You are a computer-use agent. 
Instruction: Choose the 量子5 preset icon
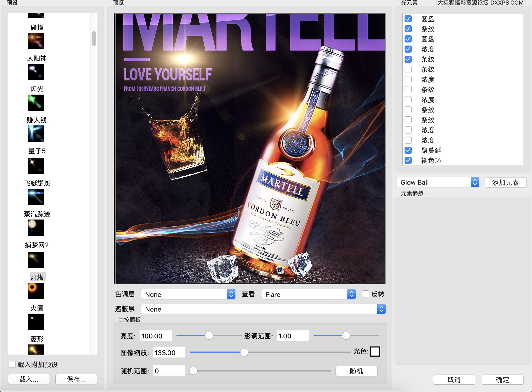pyautogui.click(x=36, y=166)
